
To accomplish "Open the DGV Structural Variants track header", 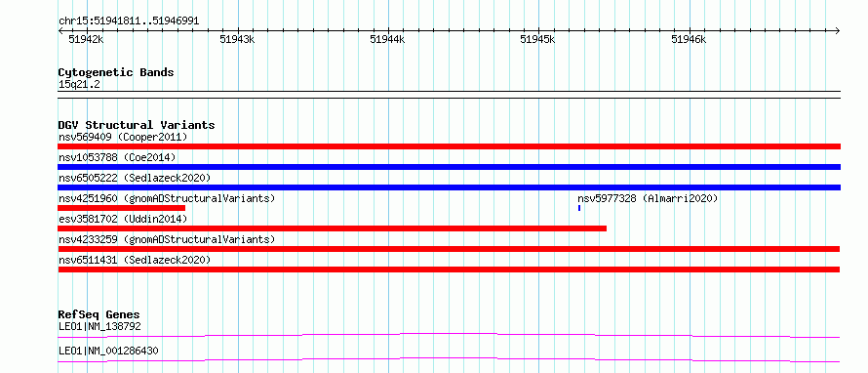I will (137, 125).
